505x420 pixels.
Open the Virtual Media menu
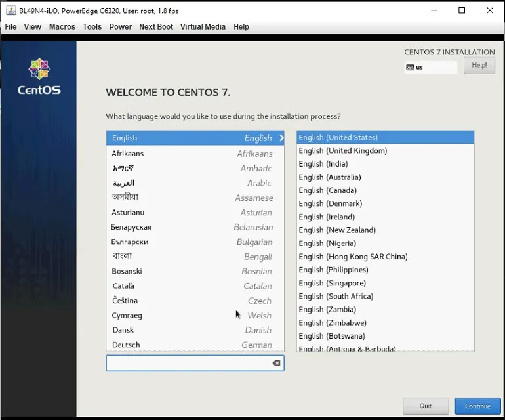click(203, 27)
